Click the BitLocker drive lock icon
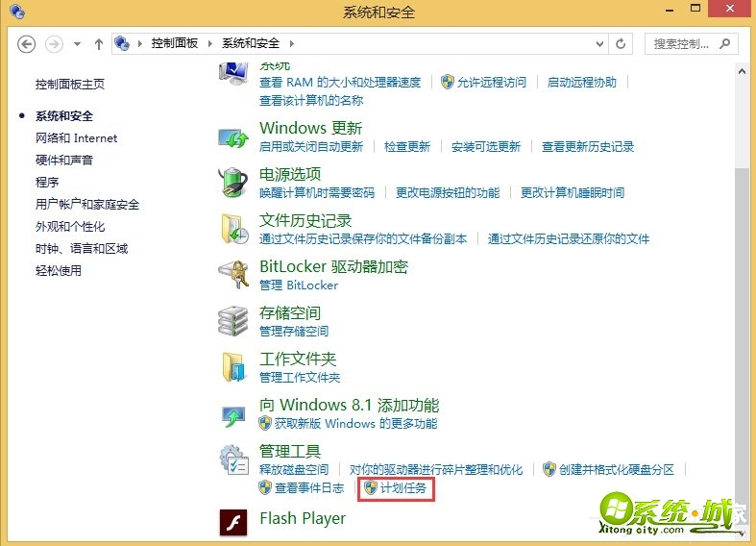Screen dimensions: 756x546 tap(233, 275)
